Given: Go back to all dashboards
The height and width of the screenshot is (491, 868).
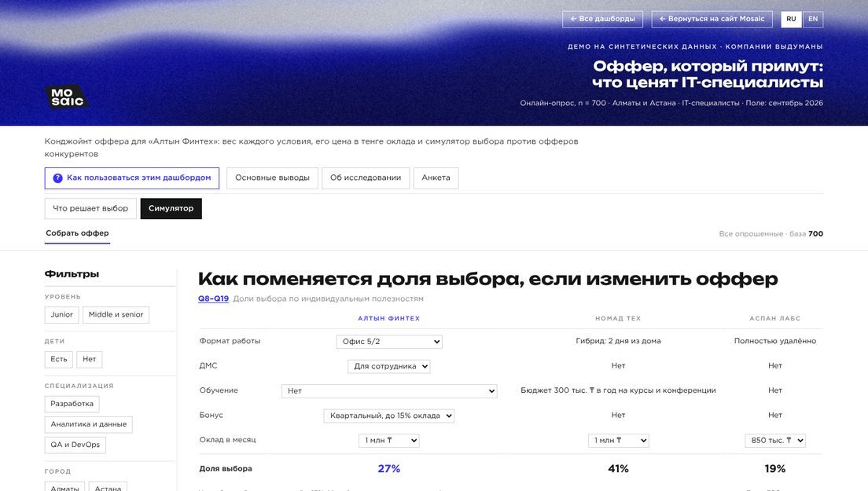Looking at the screenshot, I should click(x=602, y=19).
